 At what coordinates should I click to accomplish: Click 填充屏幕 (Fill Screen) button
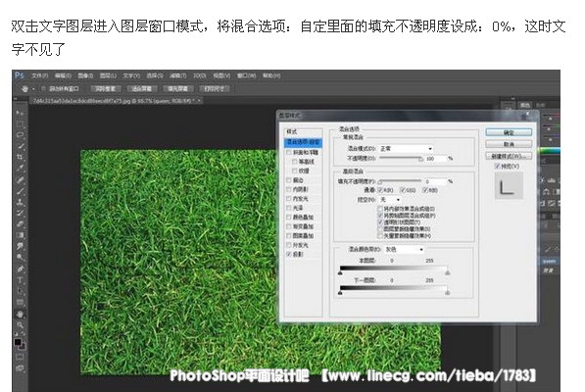pos(178,89)
